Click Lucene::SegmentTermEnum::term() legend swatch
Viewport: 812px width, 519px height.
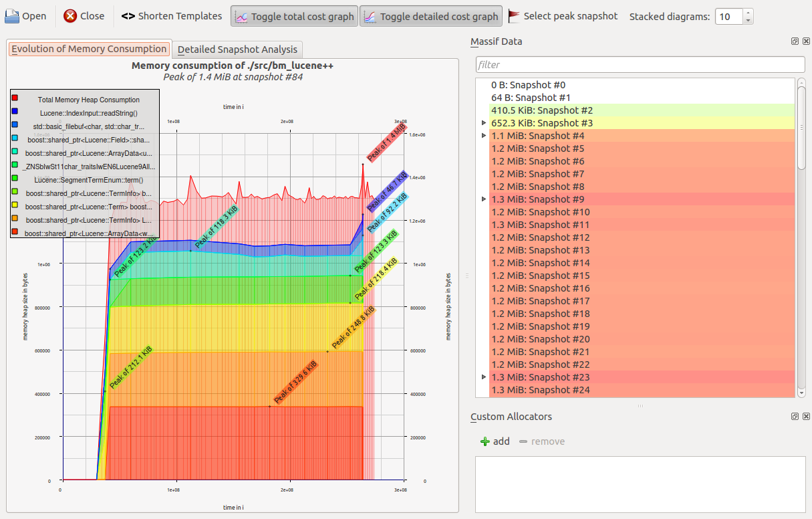point(15,179)
